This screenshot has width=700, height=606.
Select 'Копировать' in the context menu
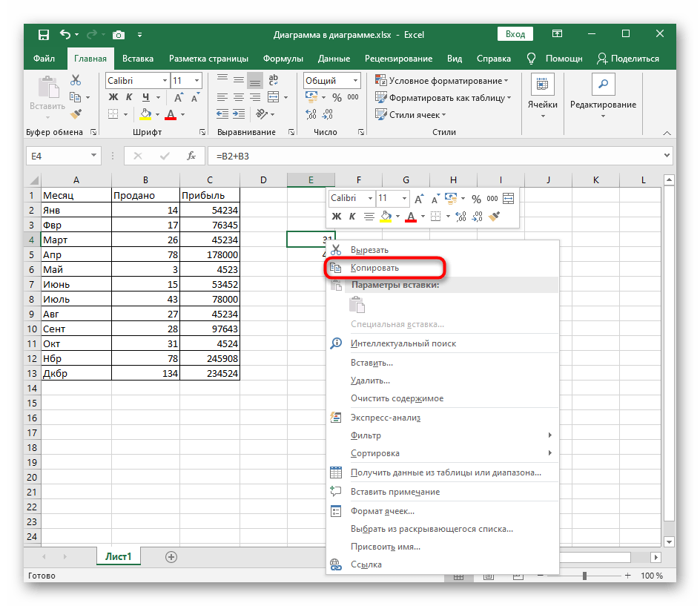[x=374, y=268]
